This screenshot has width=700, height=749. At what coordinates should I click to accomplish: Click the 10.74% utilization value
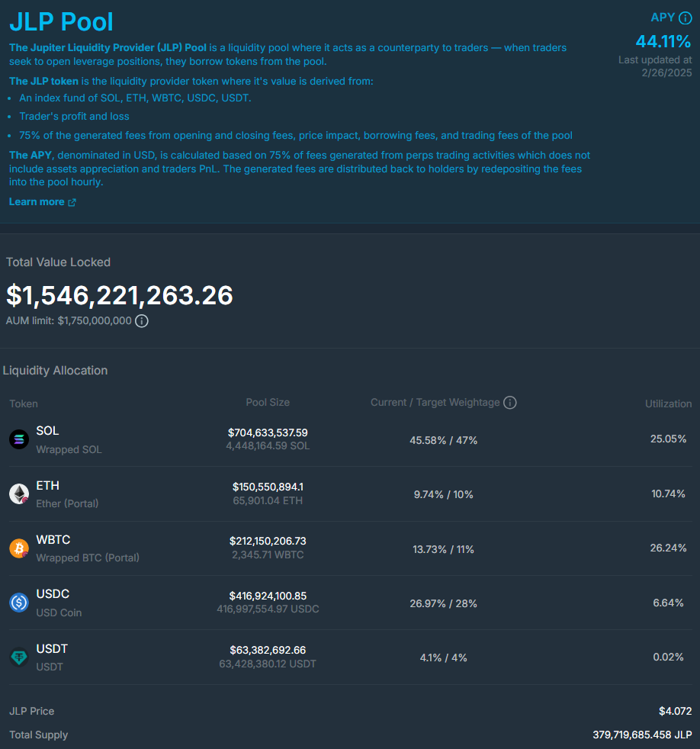668,494
